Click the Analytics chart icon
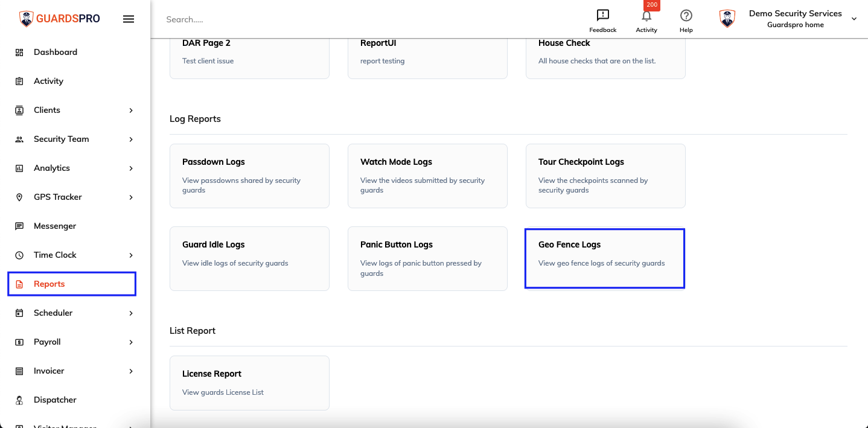 tap(19, 168)
